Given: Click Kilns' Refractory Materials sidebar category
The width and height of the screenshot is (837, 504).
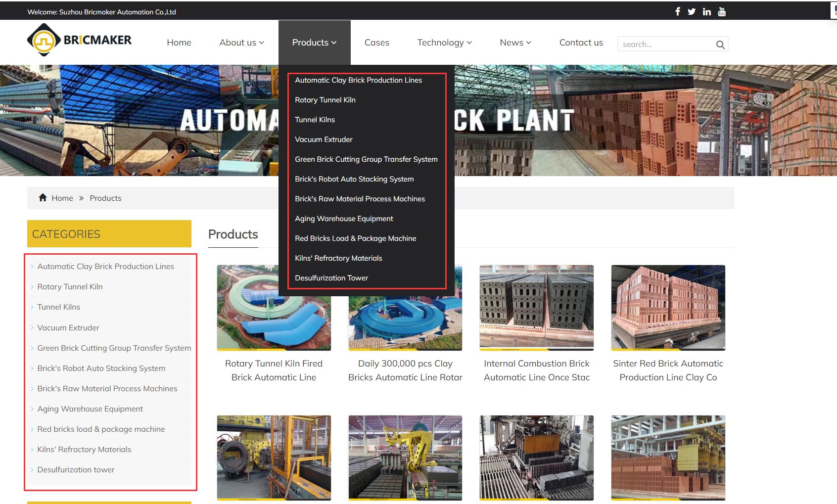Looking at the screenshot, I should [84, 450].
